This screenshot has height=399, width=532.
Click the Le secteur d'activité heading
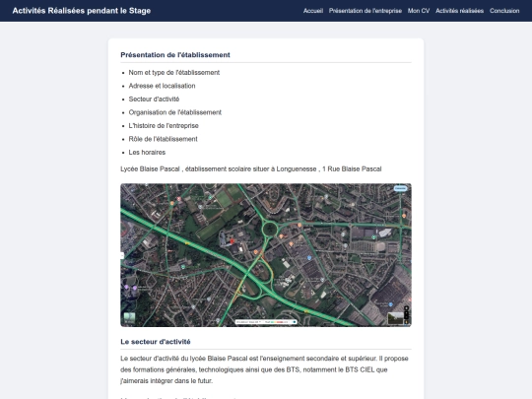coord(156,342)
